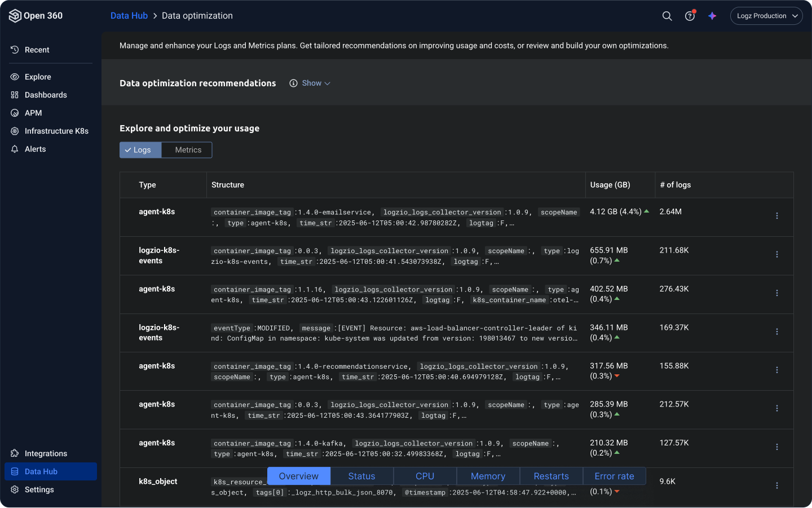Click the Open 360 logo icon
This screenshot has width=812, height=508.
15,16
